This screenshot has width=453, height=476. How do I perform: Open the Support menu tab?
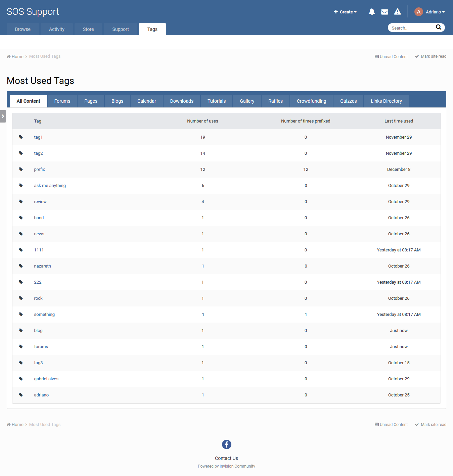click(x=121, y=29)
